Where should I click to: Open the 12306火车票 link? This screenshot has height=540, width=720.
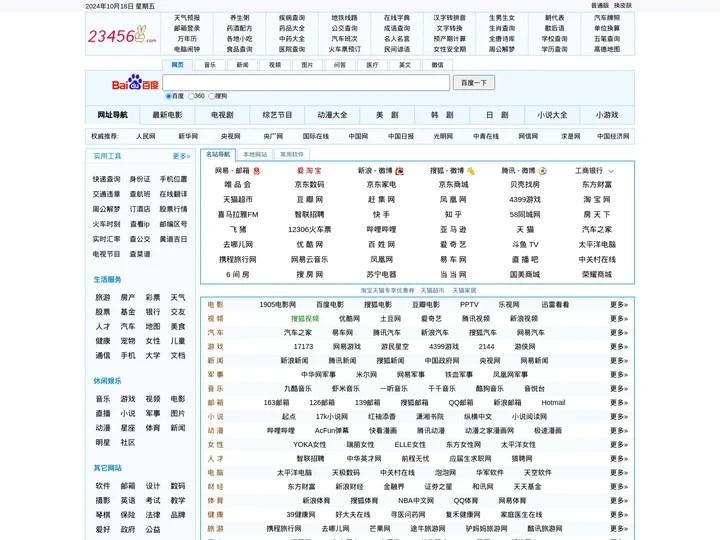(x=309, y=230)
